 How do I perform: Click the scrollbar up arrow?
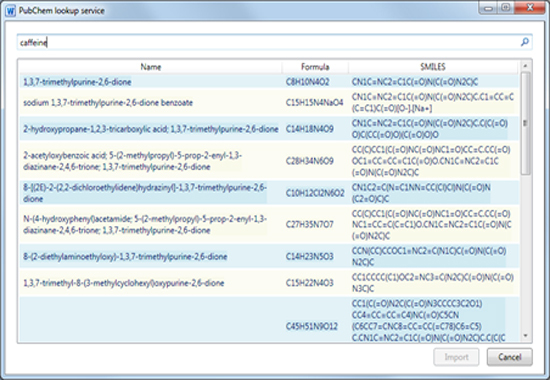[525, 66]
